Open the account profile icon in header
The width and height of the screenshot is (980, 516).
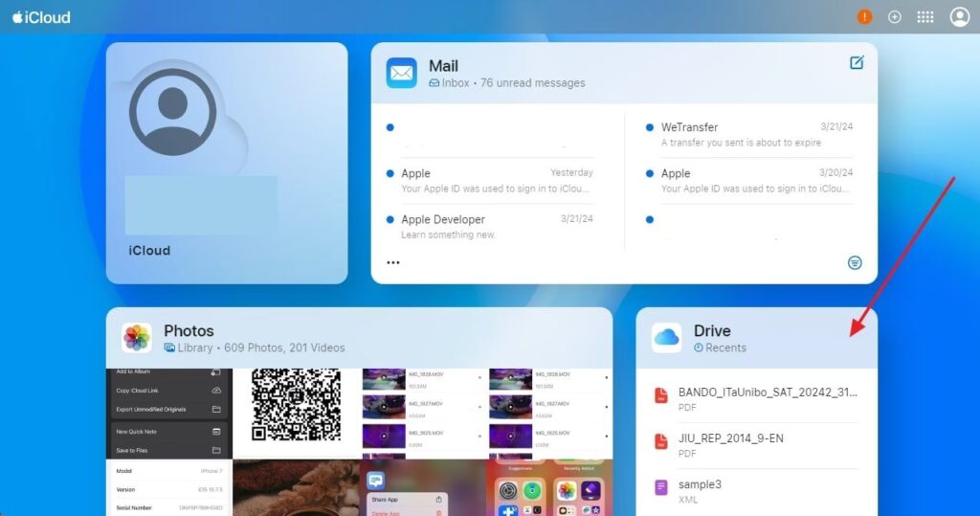coord(959,17)
